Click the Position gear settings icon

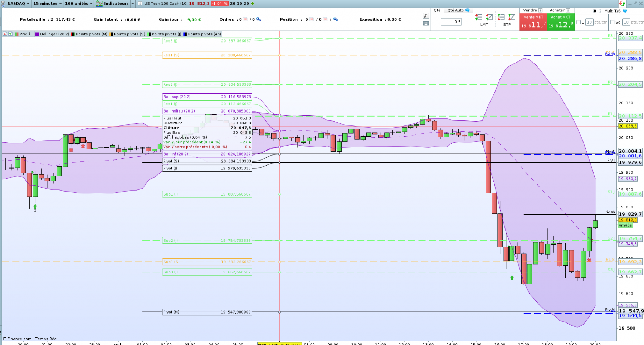tap(336, 19)
